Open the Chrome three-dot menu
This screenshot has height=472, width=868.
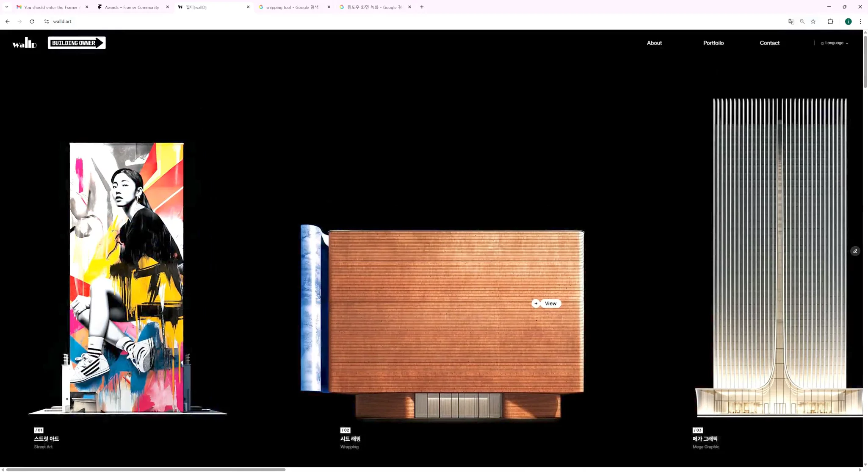click(860, 22)
